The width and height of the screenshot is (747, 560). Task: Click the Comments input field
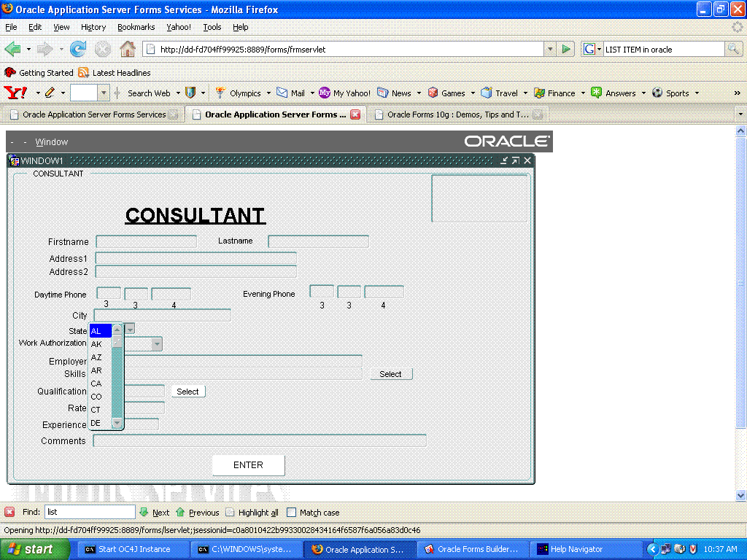pyautogui.click(x=260, y=440)
